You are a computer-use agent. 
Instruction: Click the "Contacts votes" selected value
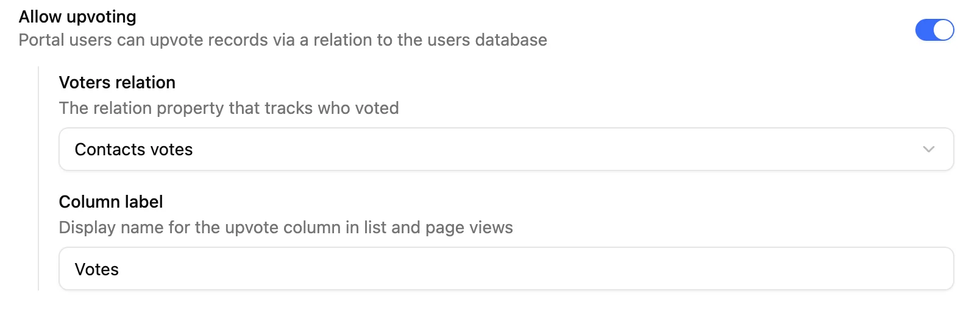click(x=133, y=149)
